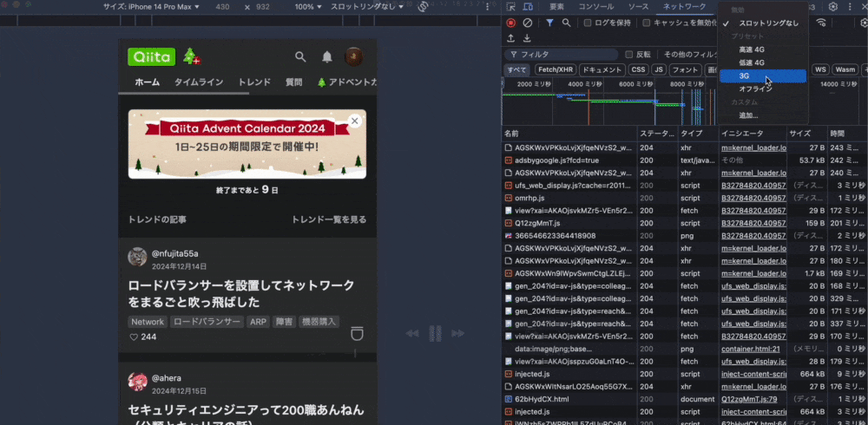Focus the フィルタ input field
Screen dimensions: 868x425
[561, 55]
